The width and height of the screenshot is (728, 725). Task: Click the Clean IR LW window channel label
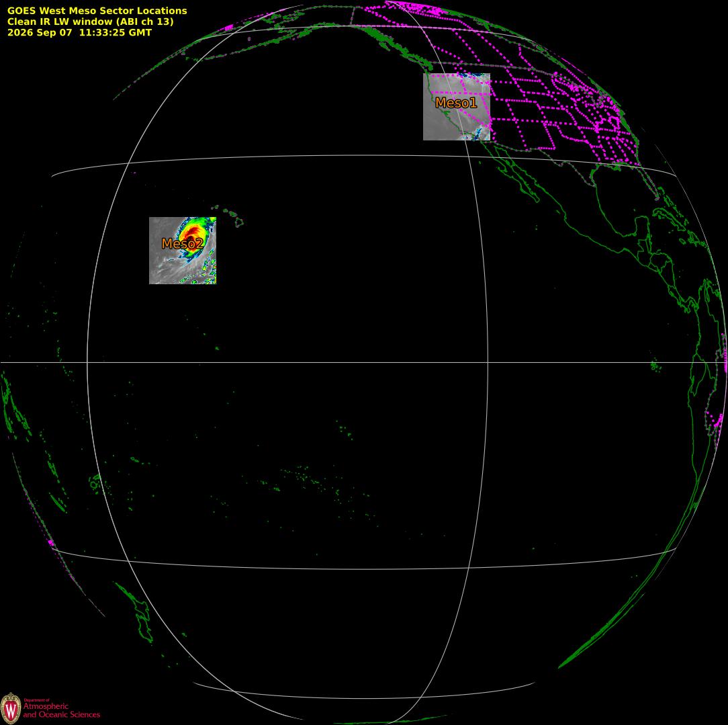pos(90,22)
